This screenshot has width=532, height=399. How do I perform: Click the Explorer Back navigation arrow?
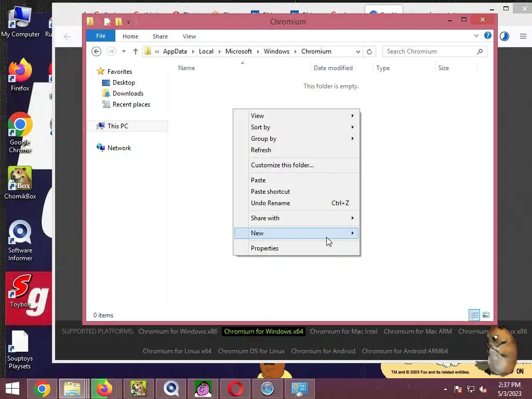point(96,51)
